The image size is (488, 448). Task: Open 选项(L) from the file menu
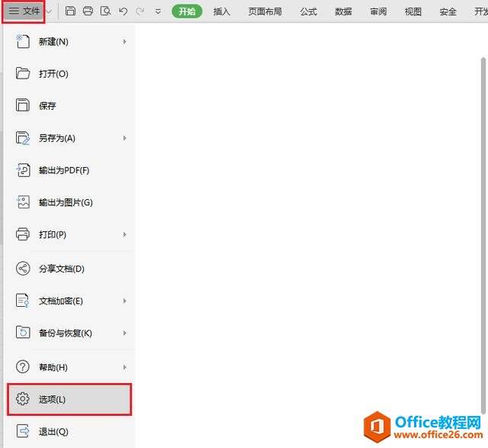coord(69,399)
